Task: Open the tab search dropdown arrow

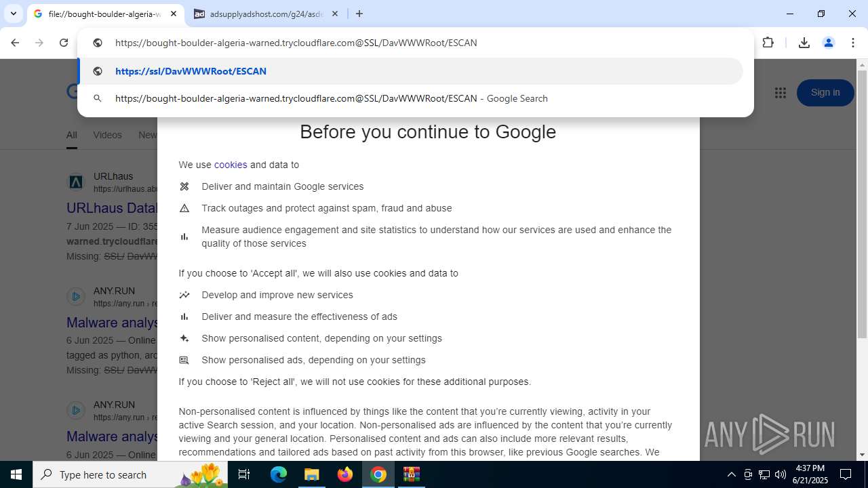Action: pyautogui.click(x=13, y=14)
